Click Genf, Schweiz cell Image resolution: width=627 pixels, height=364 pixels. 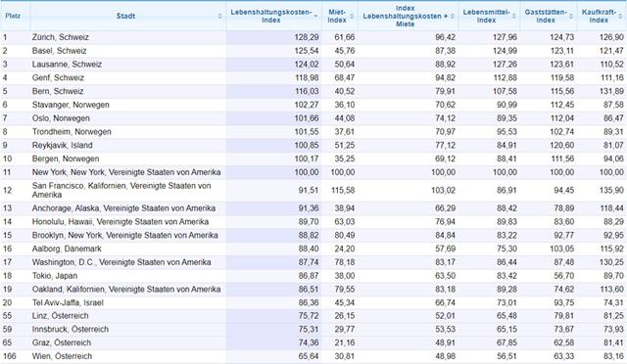(128, 78)
